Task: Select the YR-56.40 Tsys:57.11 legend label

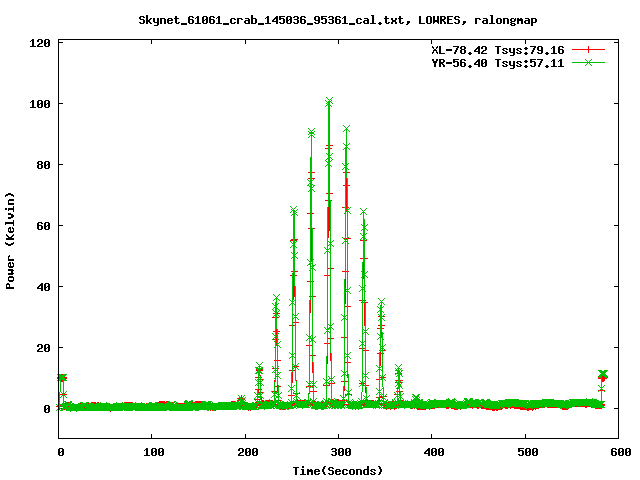Action: 495,62
